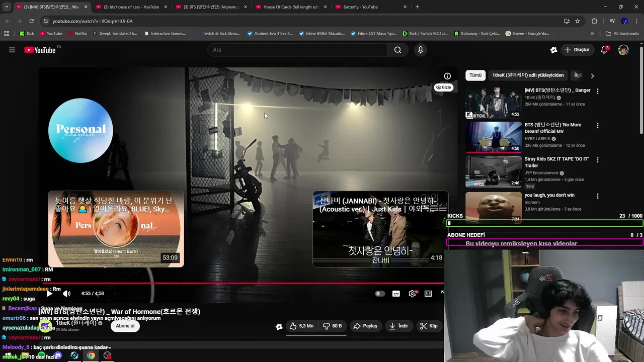The width and height of the screenshot is (644, 362).
Task: Open options for you laugh, you don't win
Action: point(597,196)
